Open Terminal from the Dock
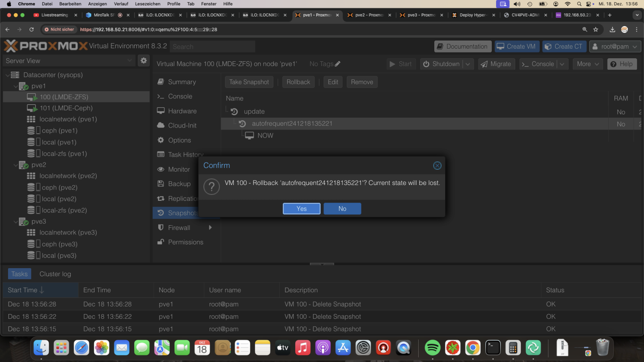Image resolution: width=644 pixels, height=362 pixels. point(493,348)
